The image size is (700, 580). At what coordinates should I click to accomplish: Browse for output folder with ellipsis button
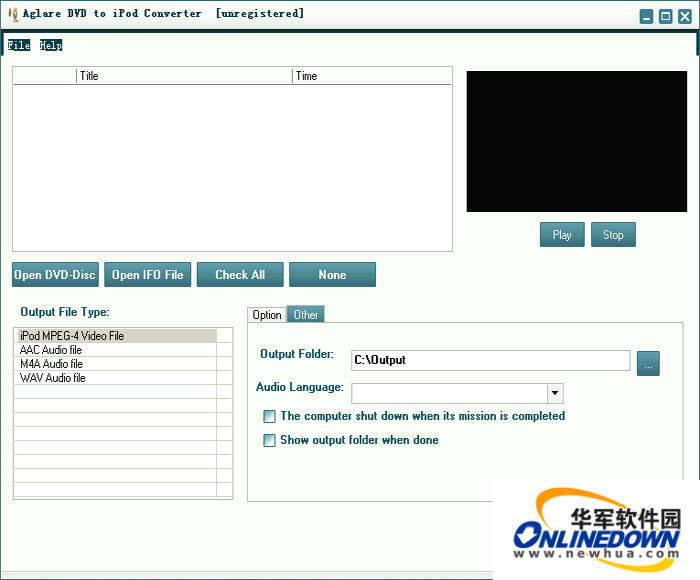pos(648,363)
